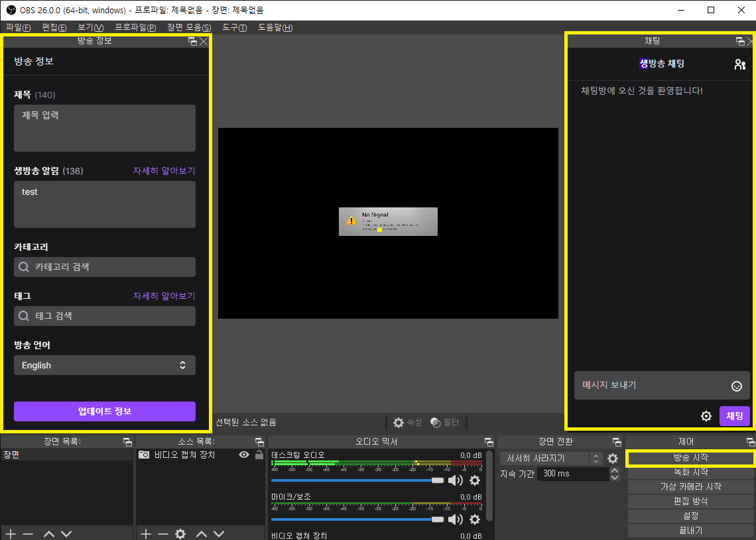This screenshot has height=540, width=756.
Task: Click the 녹화 시작 button
Action: 690,472
